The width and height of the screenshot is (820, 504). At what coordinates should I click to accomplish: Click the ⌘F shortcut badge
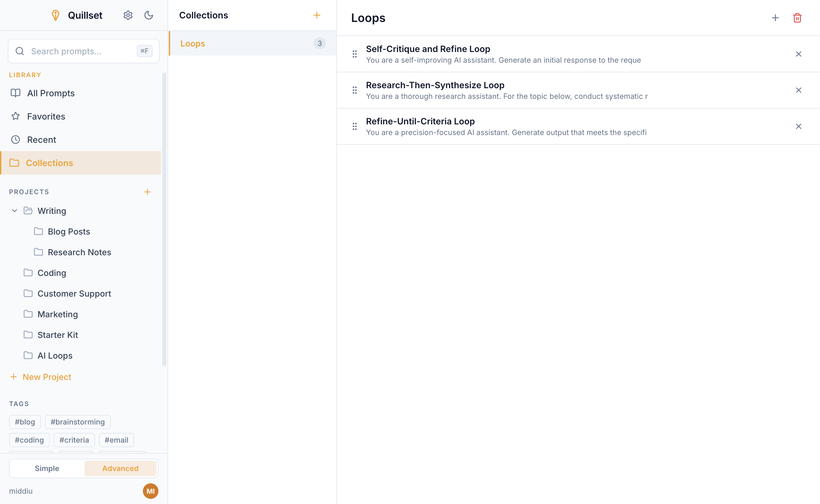tap(145, 51)
